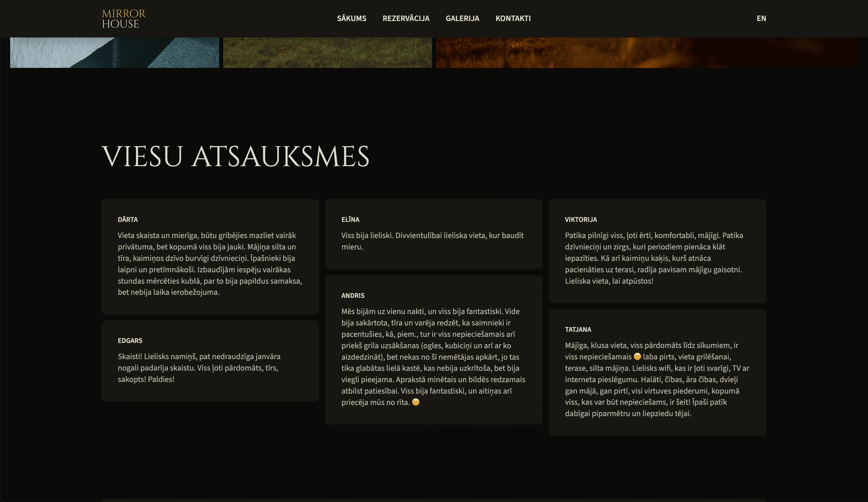
Task: Open the SĀKUMS menu item
Action: pos(351,18)
